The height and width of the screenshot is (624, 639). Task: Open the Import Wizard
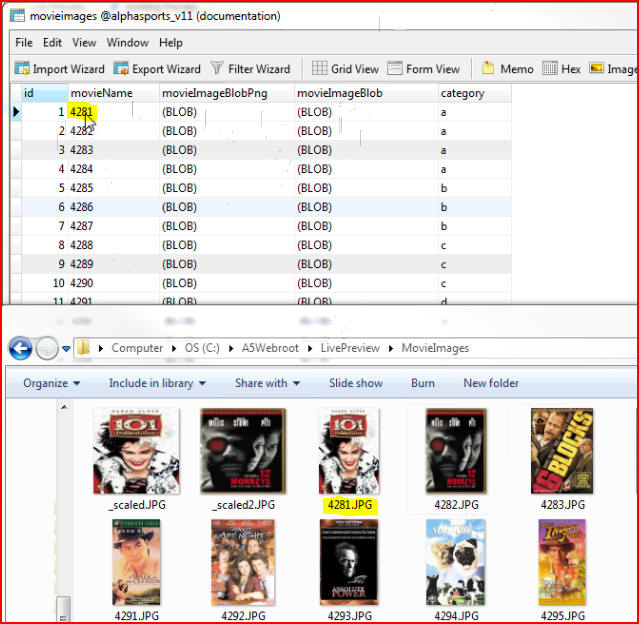click(59, 69)
